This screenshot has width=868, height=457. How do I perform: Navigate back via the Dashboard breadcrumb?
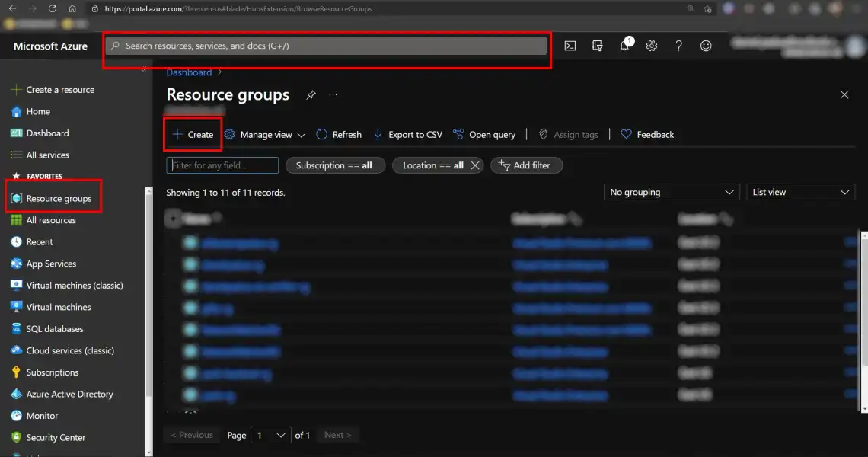pyautogui.click(x=189, y=72)
